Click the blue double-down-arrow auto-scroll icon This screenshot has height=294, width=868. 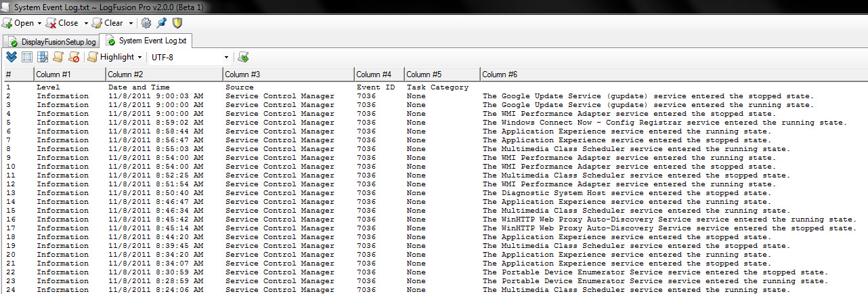[12, 57]
